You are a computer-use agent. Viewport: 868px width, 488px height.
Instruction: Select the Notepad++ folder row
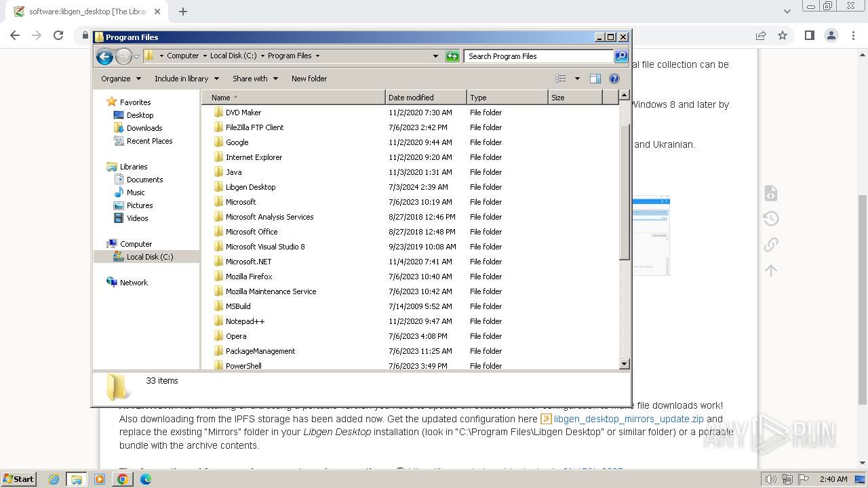pyautogui.click(x=410, y=321)
